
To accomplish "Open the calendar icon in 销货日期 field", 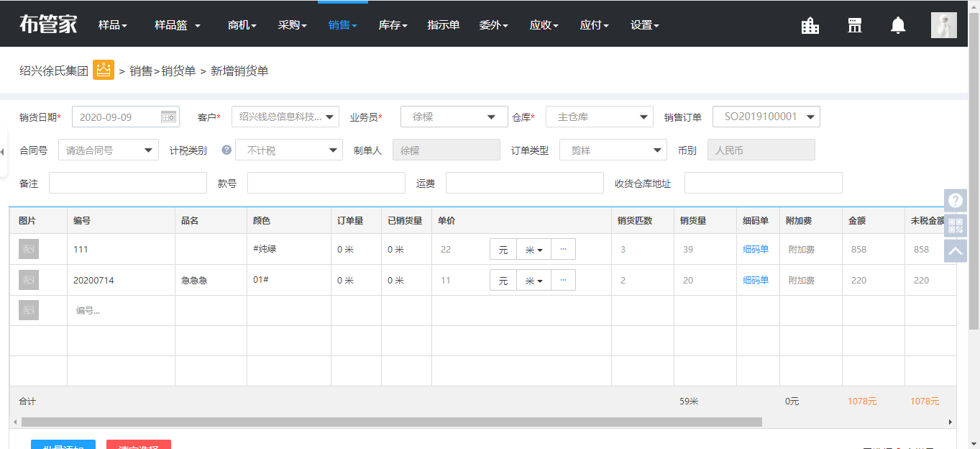I will tap(168, 117).
